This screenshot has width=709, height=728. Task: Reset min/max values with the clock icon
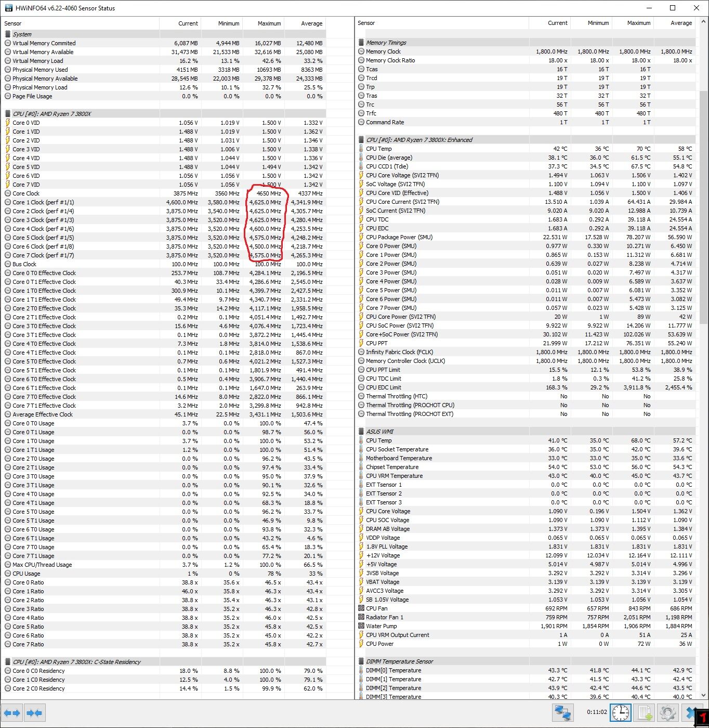pos(620,712)
